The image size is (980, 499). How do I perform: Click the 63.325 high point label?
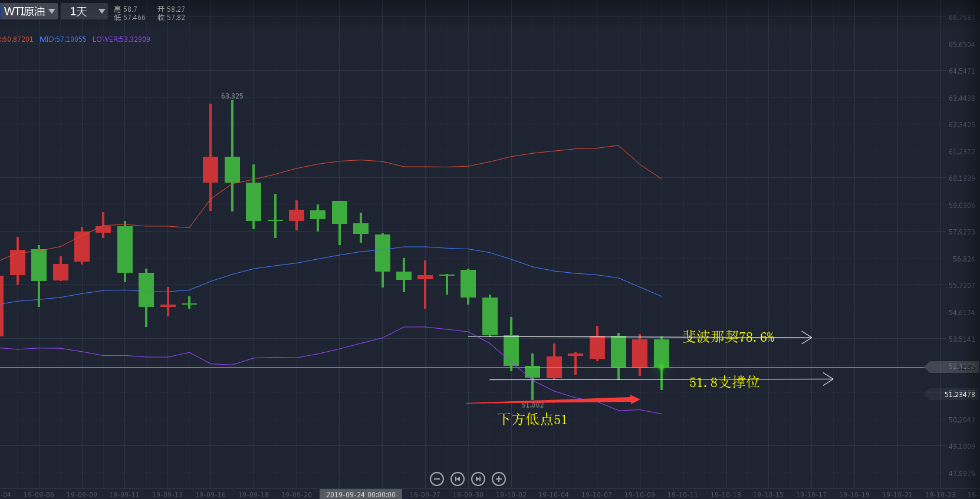[232, 96]
